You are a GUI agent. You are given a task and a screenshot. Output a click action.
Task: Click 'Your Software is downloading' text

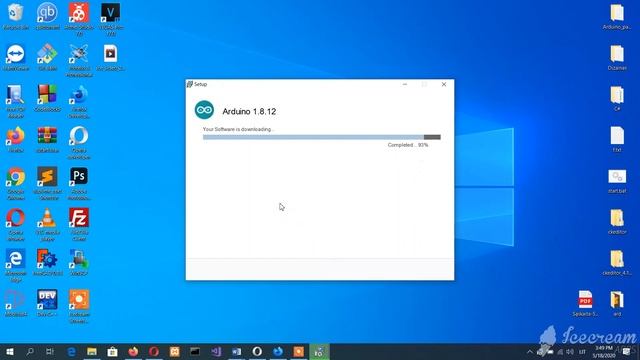tap(238, 129)
